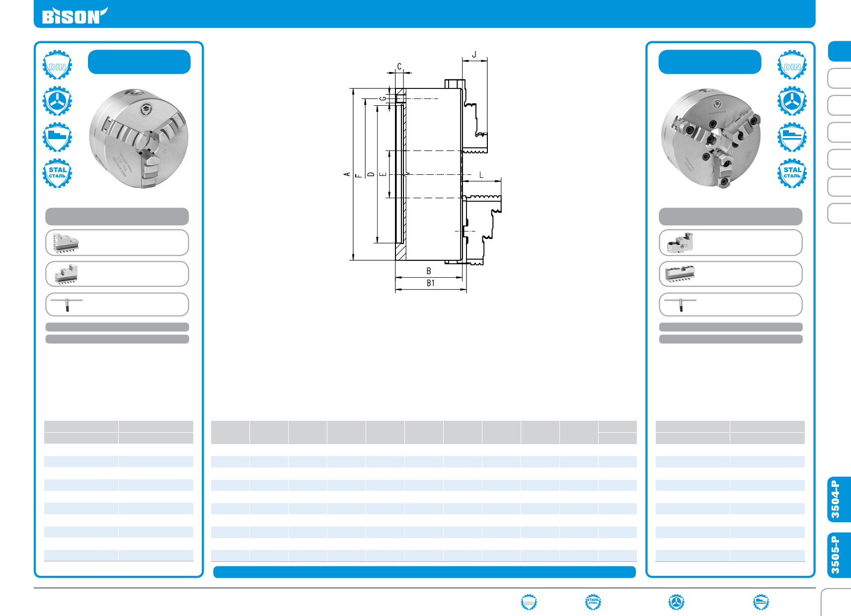Click the small three-jaw chuck icon in footer
Image resolution: width=851 pixels, height=616 pixels.
pyautogui.click(x=676, y=602)
